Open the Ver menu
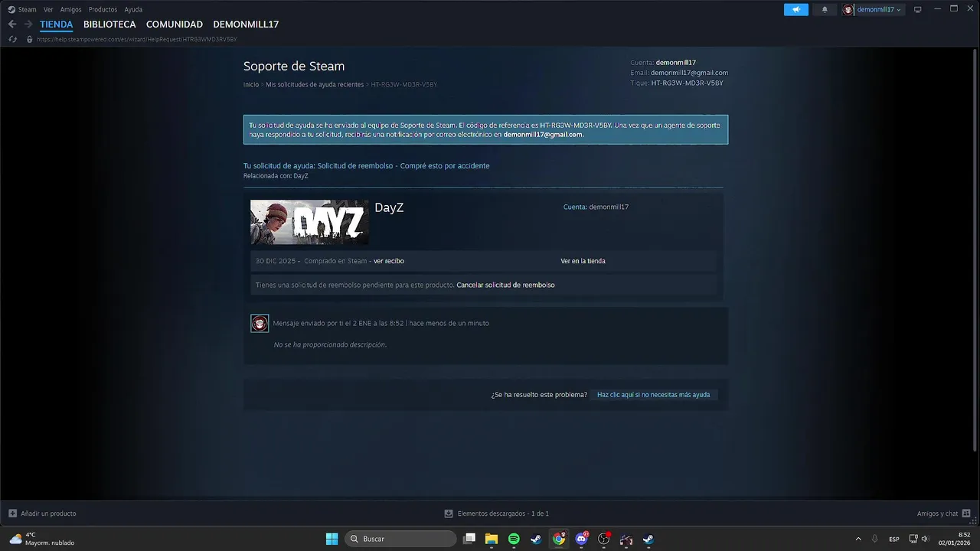Screen dimensions: 980x551 [48, 9]
